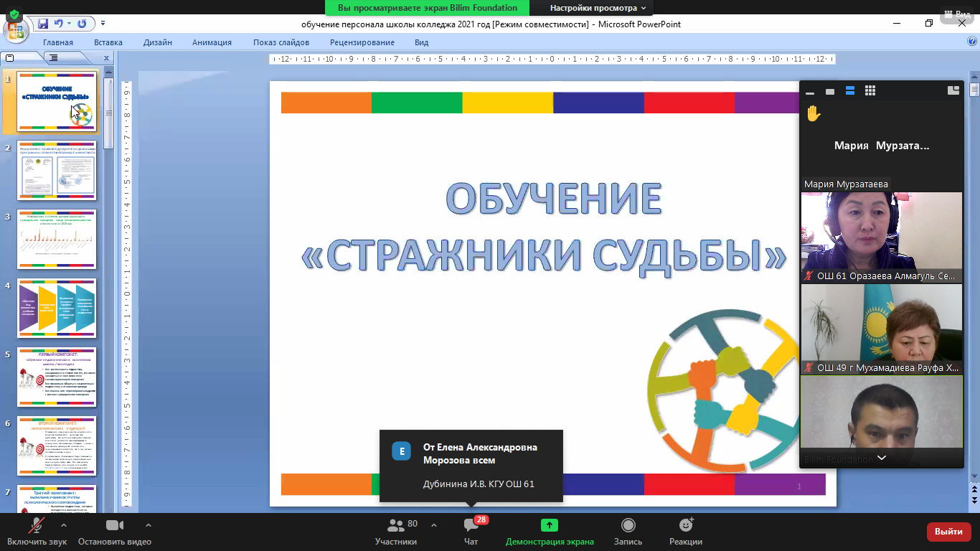Select slide 4 thumbnail in the panel
The image size is (980, 551).
point(57,307)
